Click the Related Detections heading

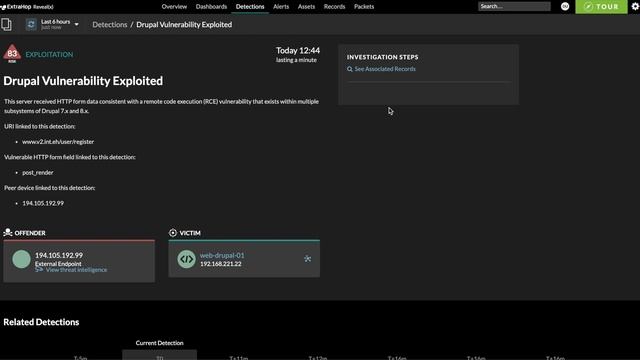coord(41,322)
